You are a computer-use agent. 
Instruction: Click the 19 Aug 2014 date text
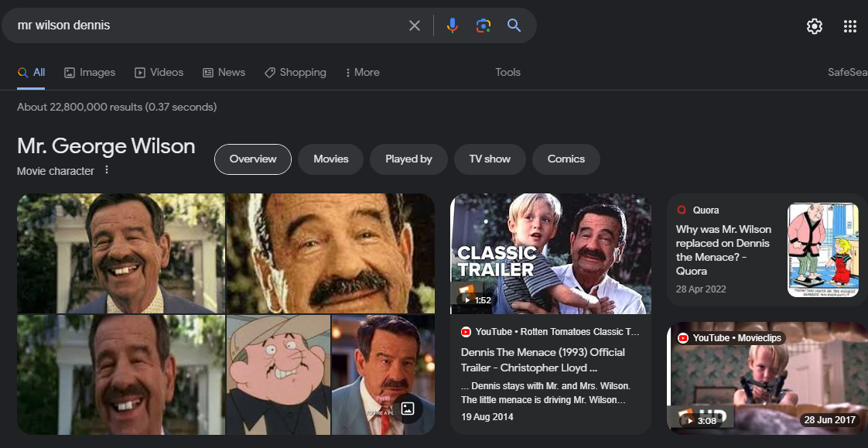pyautogui.click(x=487, y=416)
